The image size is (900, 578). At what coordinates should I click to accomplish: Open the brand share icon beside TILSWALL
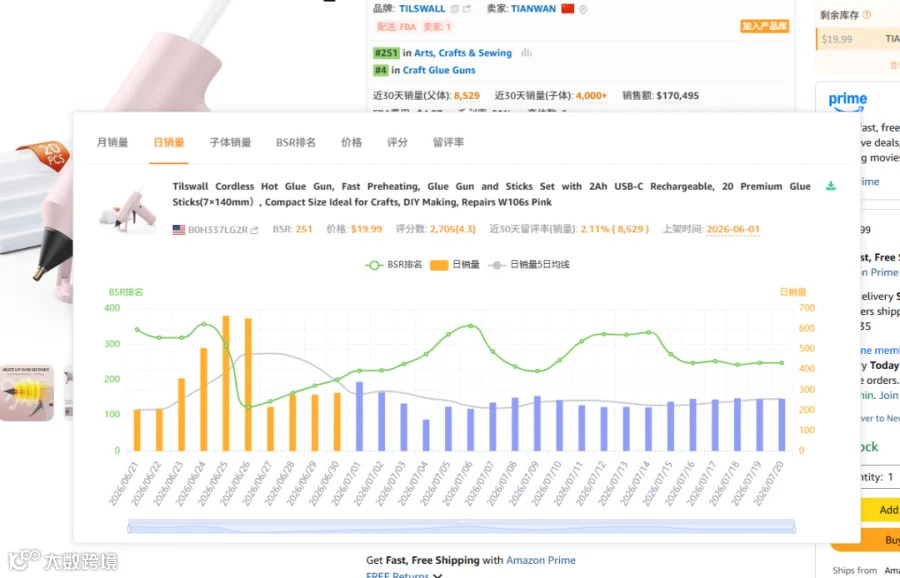pos(467,9)
